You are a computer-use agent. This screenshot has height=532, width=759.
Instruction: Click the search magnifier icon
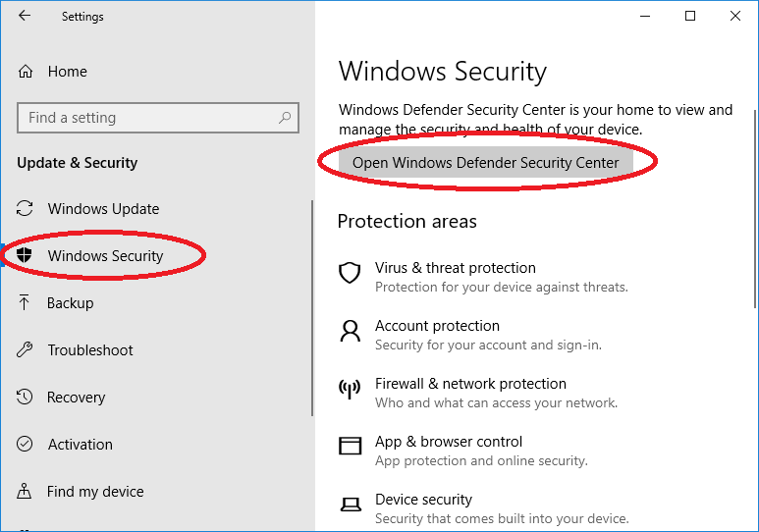pyautogui.click(x=285, y=117)
